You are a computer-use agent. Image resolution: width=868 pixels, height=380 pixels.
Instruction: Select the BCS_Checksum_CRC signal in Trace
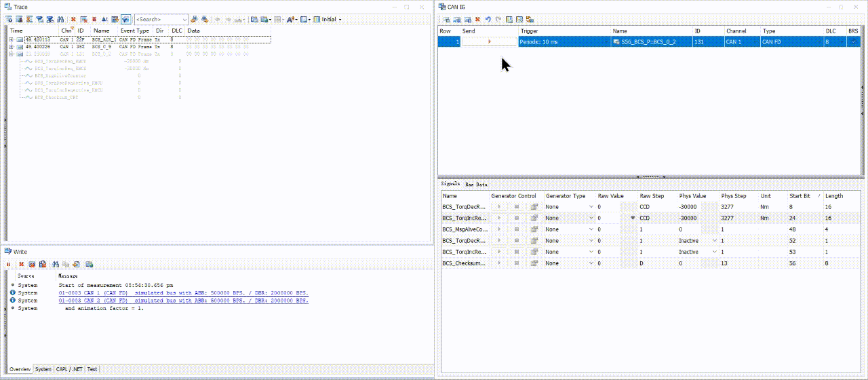(58, 98)
